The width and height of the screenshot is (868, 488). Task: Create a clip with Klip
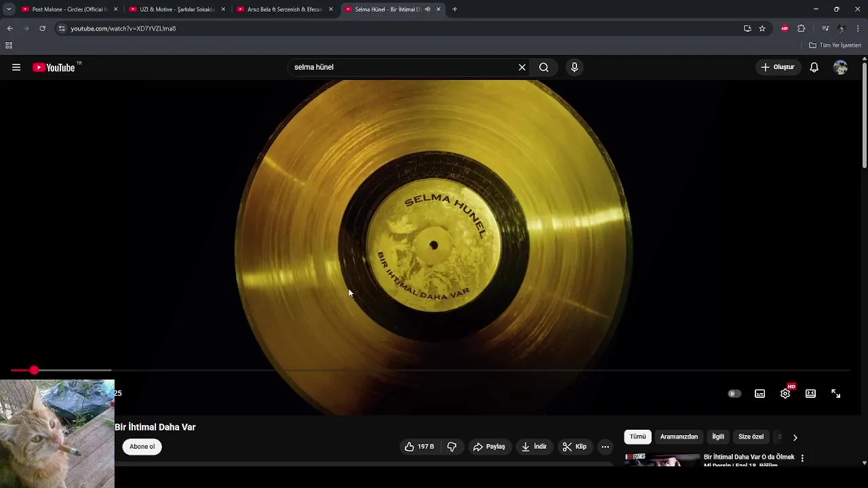pyautogui.click(x=574, y=447)
